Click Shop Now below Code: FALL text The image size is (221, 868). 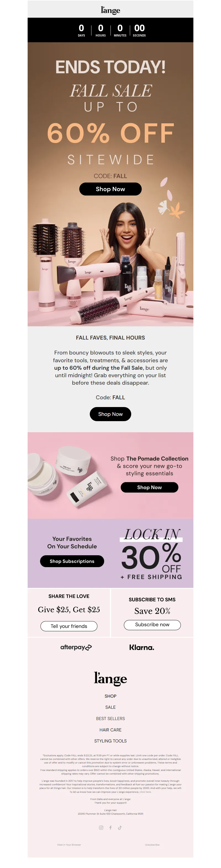tap(110, 414)
